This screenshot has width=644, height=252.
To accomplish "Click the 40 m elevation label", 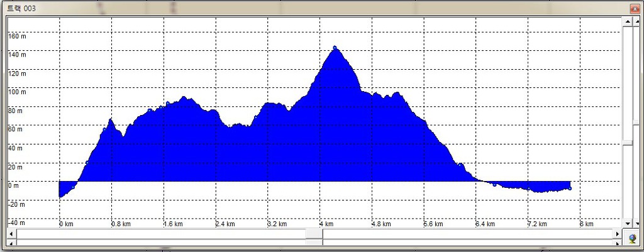I will pyautogui.click(x=16, y=148).
